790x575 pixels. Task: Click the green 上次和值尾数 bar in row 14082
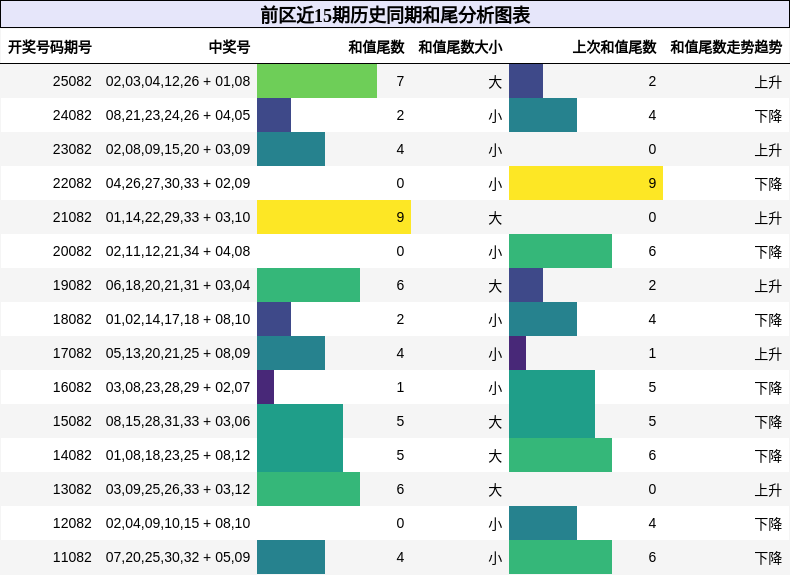point(560,456)
